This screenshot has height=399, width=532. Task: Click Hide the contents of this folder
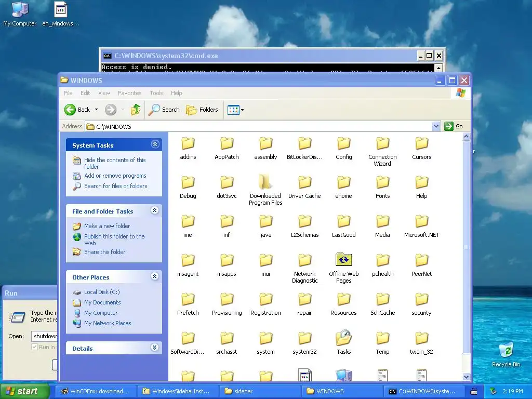tap(115, 163)
